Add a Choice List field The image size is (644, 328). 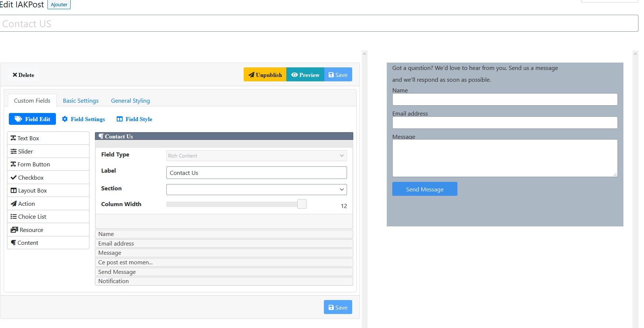(48, 216)
